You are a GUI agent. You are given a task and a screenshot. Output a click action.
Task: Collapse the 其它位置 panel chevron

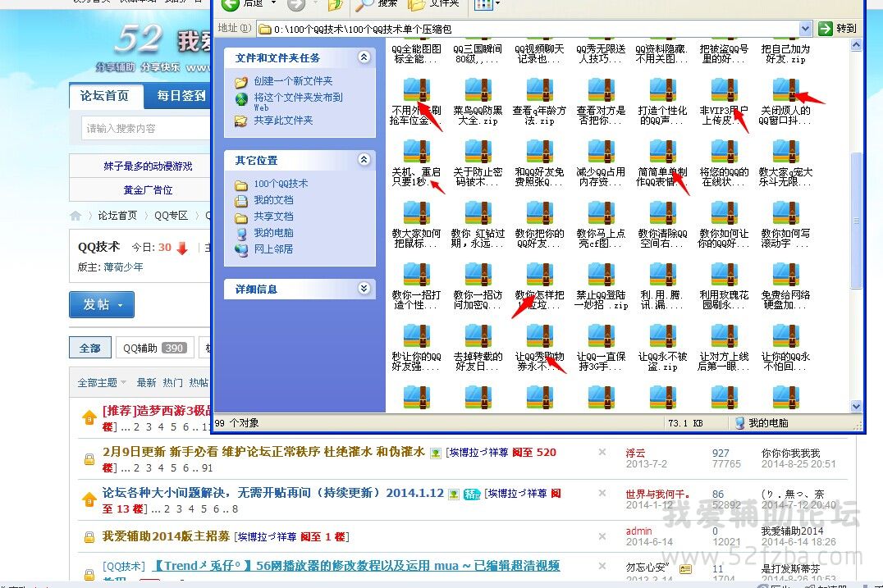[x=364, y=159]
